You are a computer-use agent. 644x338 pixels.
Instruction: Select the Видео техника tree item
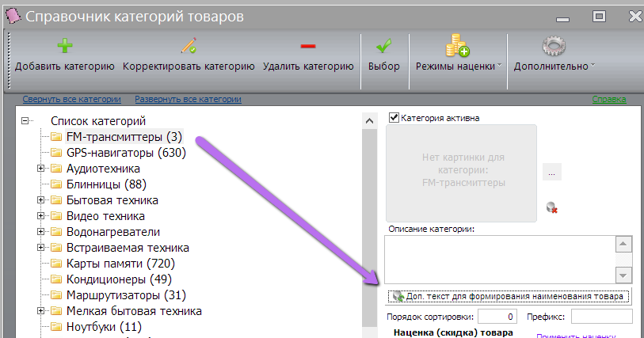click(105, 216)
